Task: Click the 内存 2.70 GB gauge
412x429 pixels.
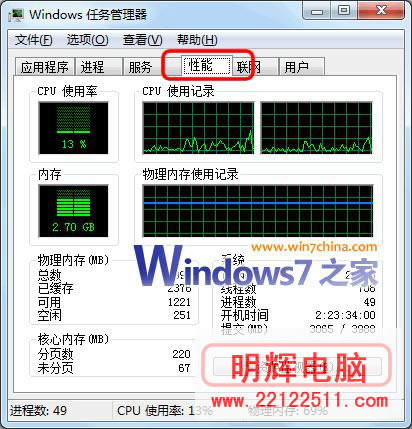Action: click(x=73, y=211)
